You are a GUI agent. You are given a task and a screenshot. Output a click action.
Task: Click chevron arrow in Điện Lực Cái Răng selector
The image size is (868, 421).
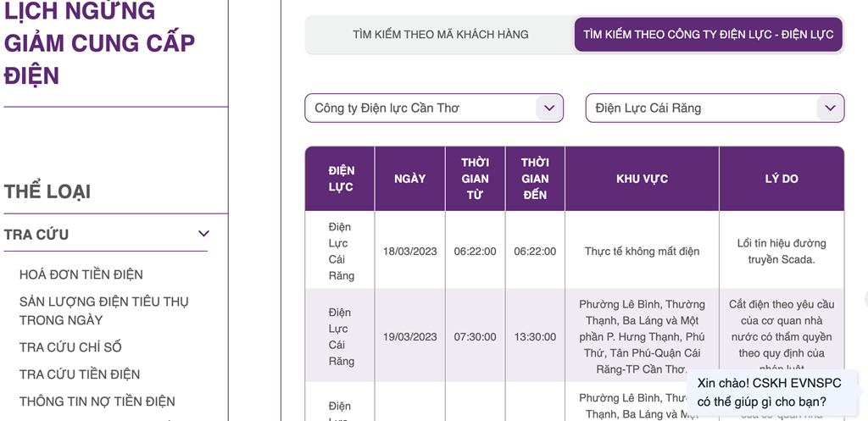pos(830,108)
